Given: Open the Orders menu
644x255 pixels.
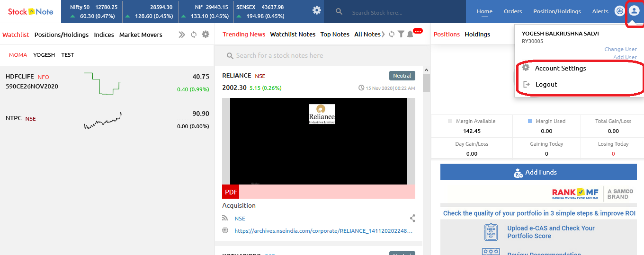Looking at the screenshot, I should click(x=513, y=11).
